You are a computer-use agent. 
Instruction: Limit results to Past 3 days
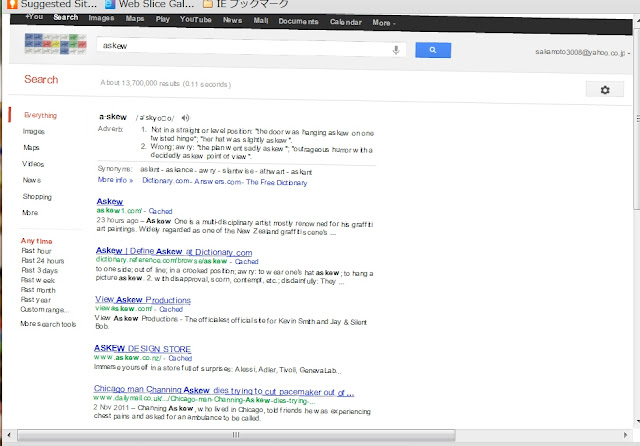(x=39, y=271)
